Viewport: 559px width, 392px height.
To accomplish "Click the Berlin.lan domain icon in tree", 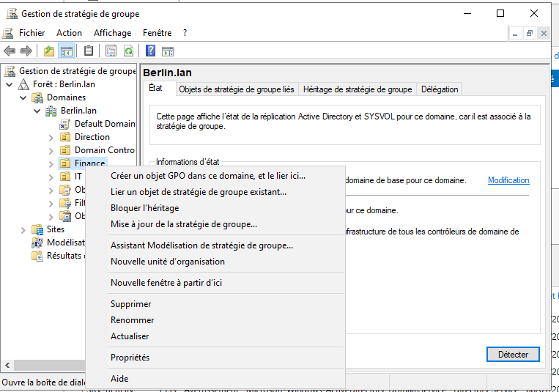I will click(x=51, y=111).
